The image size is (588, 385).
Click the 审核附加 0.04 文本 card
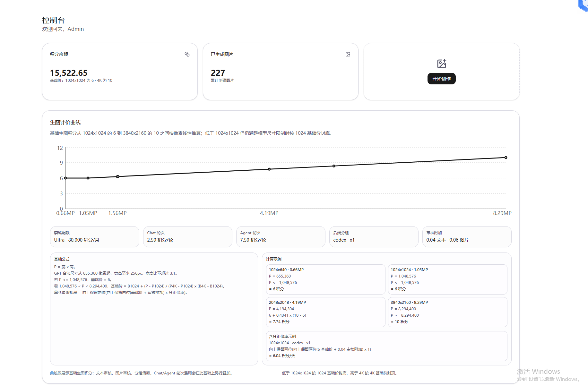(467, 237)
